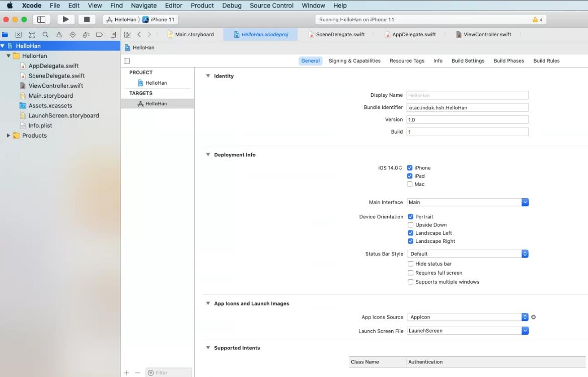The height and width of the screenshot is (377, 588).
Task: Toggle the project and targets list panel icon
Action: pos(127,61)
